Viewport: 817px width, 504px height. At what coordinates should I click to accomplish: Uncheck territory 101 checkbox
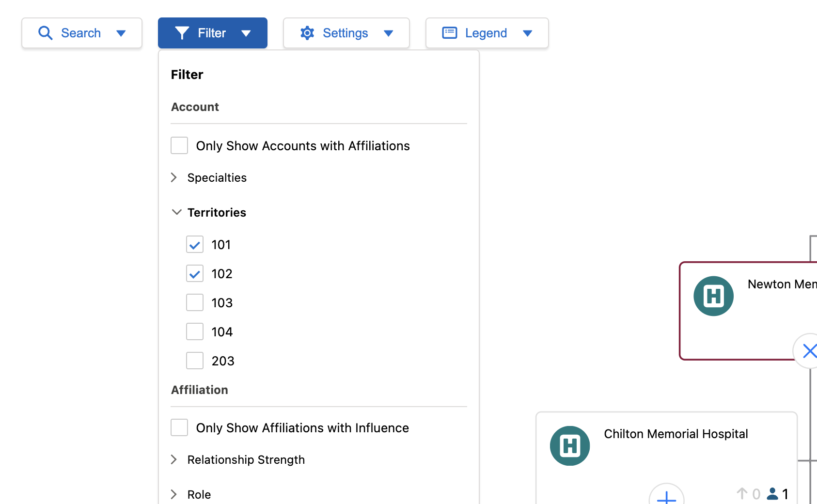coord(195,245)
